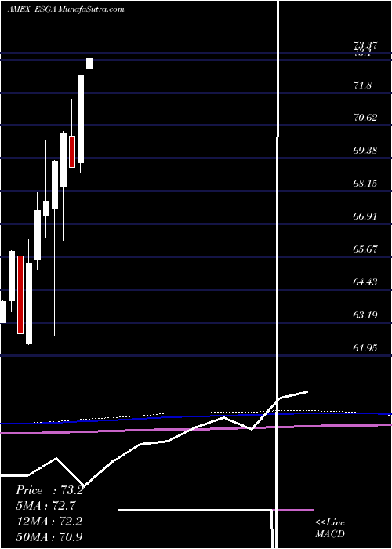Click the 64.43 price axis label

coord(365,282)
